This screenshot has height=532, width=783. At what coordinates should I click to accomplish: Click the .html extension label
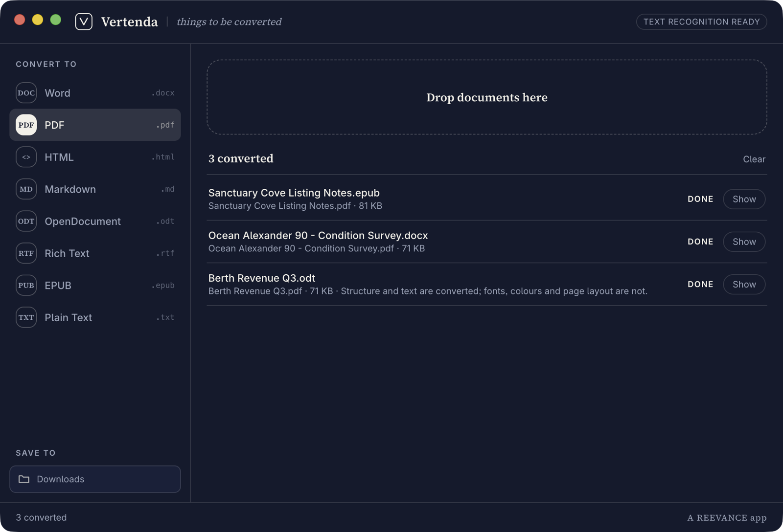pyautogui.click(x=163, y=157)
